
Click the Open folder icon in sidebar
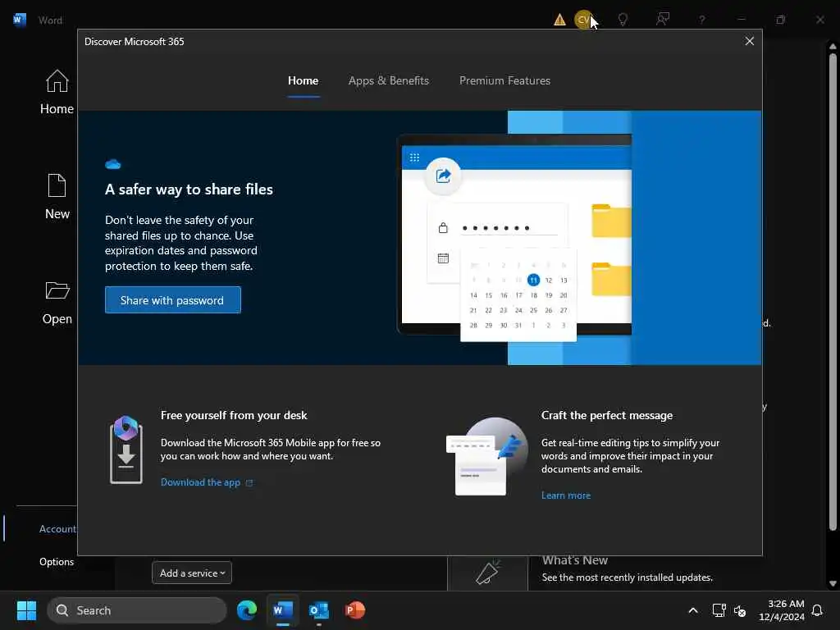57,290
